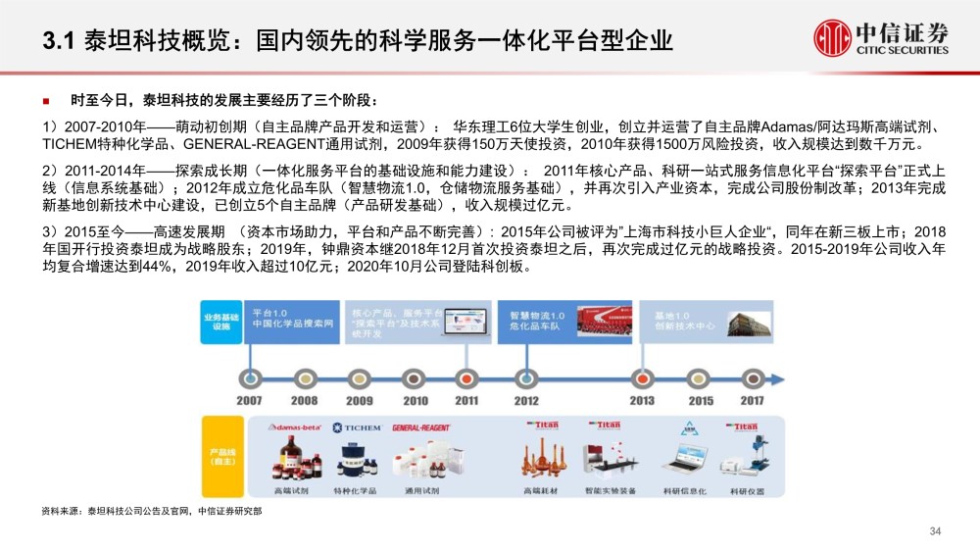Click the red square bullet before 时至今日

click(46, 101)
